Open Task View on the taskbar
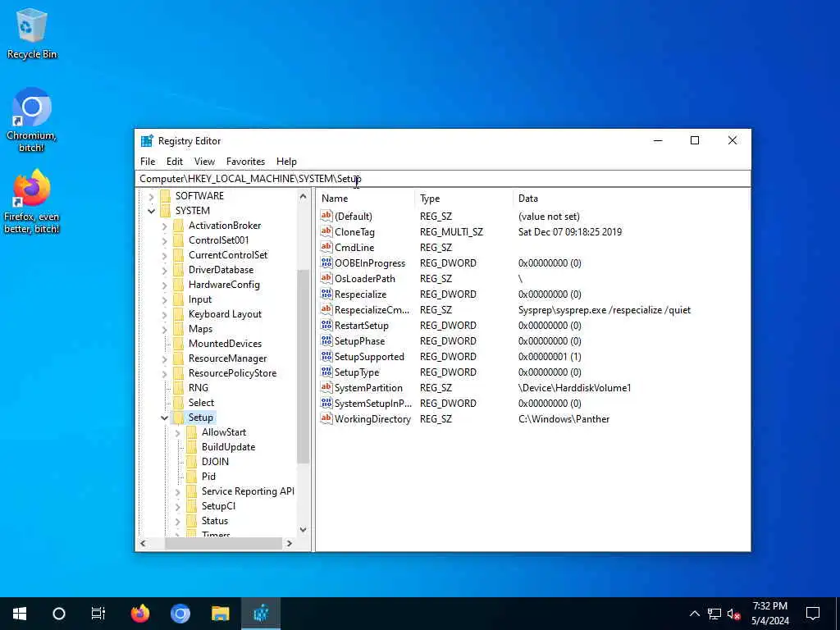840x630 pixels. click(x=98, y=614)
